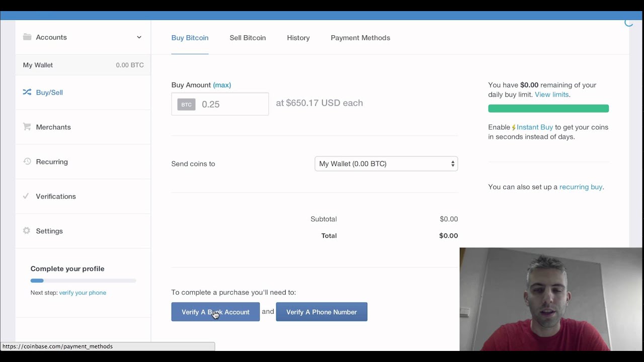Click the (max) buy amount link
Viewport: 644px width, 362px height.
222,85
